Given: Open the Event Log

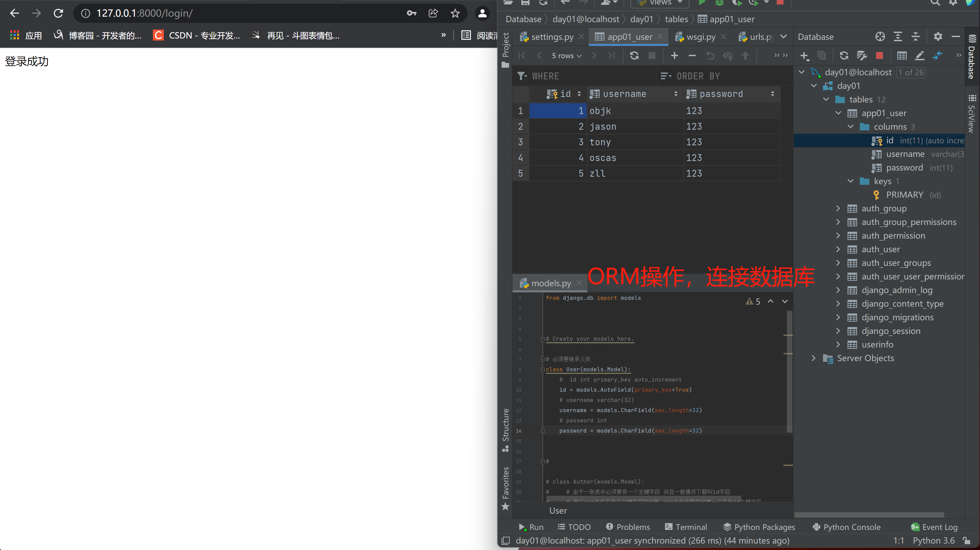Looking at the screenshot, I should point(934,527).
